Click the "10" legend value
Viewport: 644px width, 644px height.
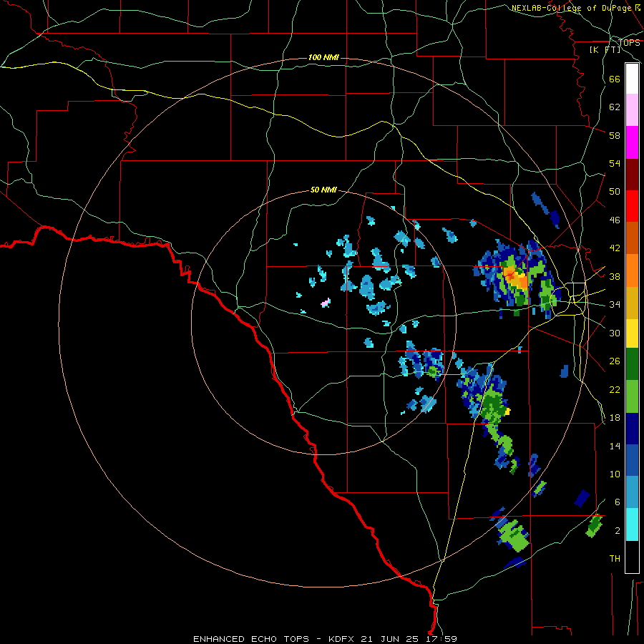click(x=615, y=474)
